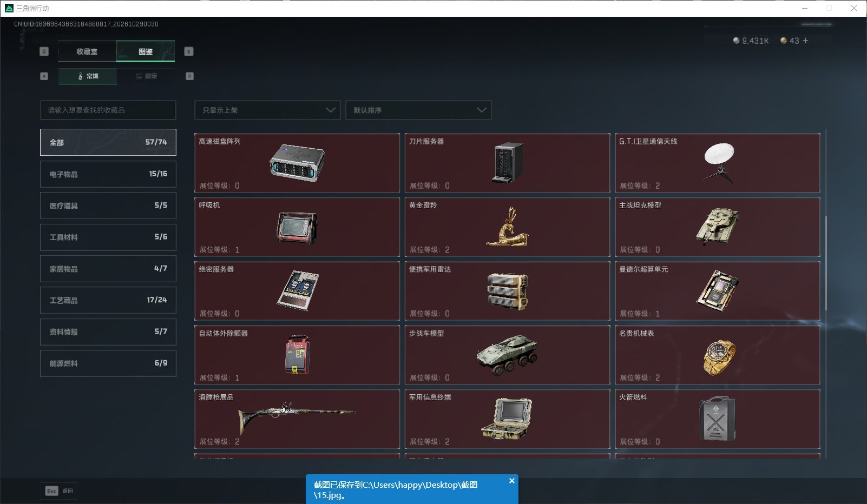Filter by 电子物品 category
Viewport: 867px width, 504px height.
click(x=108, y=174)
